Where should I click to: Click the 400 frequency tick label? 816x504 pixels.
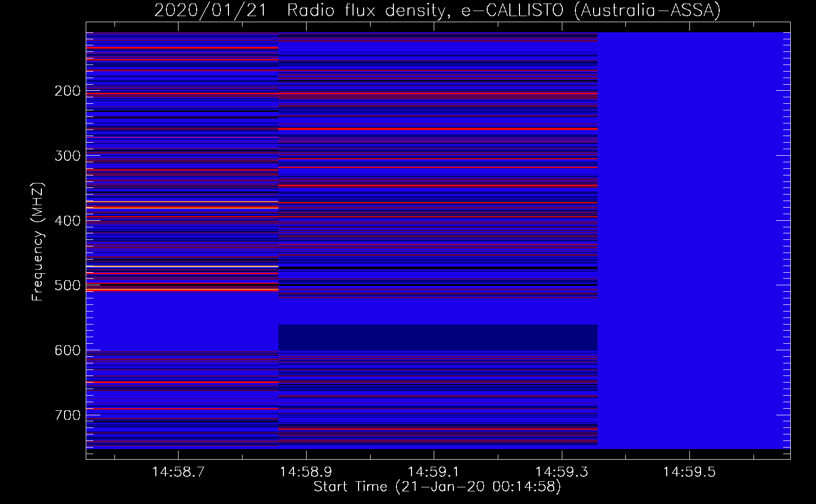point(68,221)
